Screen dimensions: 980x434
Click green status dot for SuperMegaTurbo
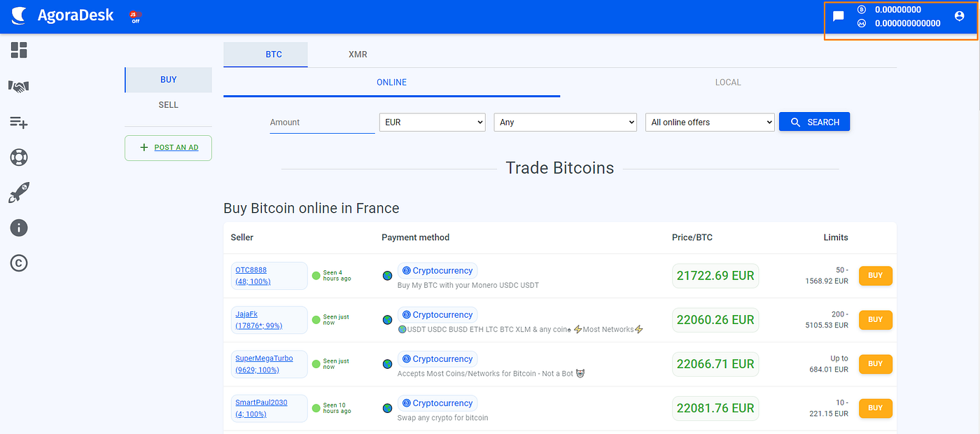(x=316, y=364)
